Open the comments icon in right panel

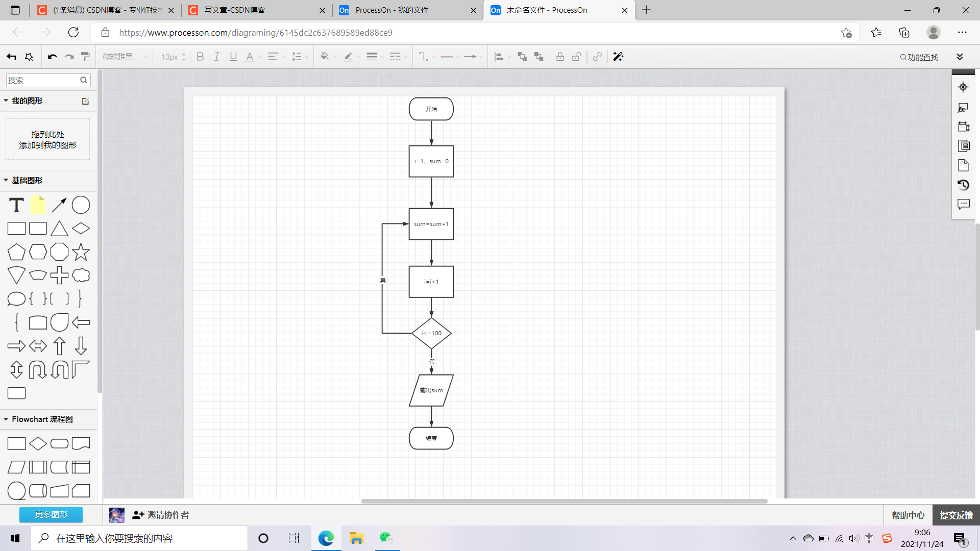click(963, 204)
